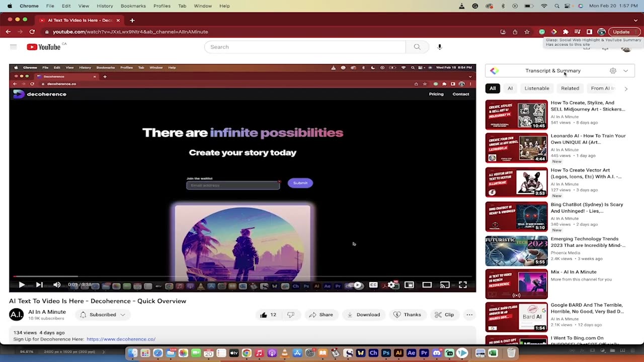Cast the video to a TV
Image resolution: width=644 pixels, height=362 pixels.
pyautogui.click(x=445, y=285)
